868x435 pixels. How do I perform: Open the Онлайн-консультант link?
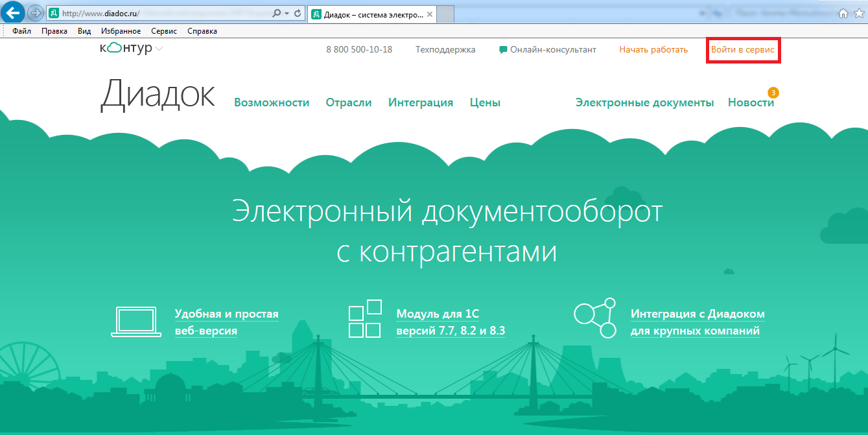click(x=553, y=49)
